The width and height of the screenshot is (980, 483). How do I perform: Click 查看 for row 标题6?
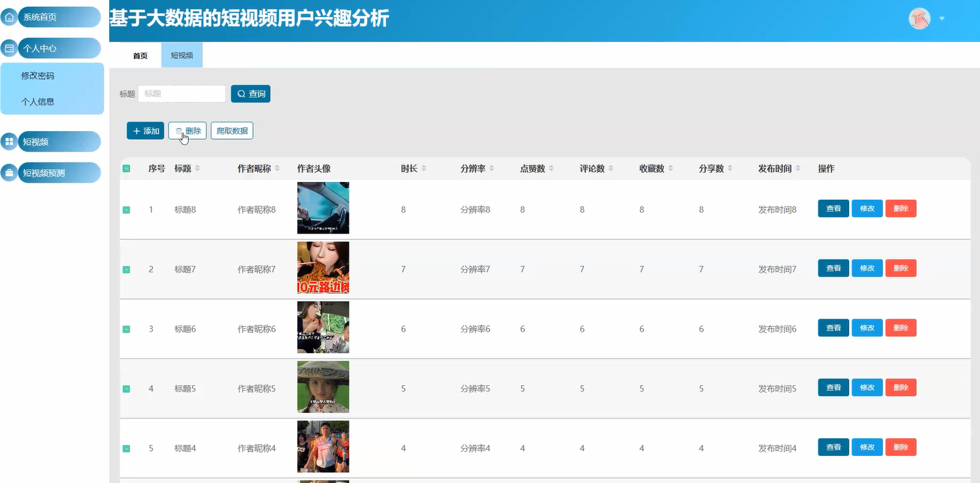tap(833, 328)
